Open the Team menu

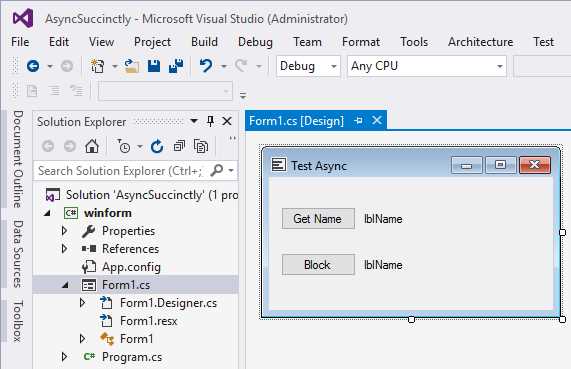(307, 42)
